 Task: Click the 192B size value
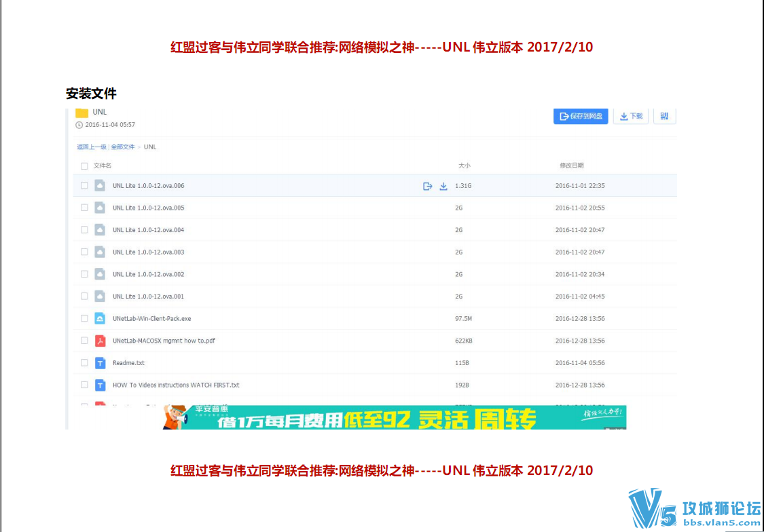[462, 385]
